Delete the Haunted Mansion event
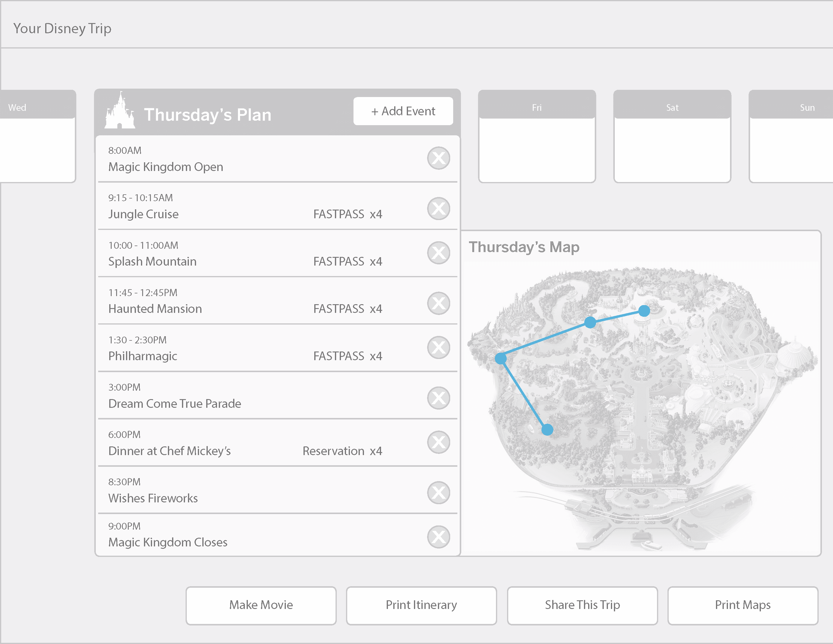This screenshot has height=644, width=833. (438, 303)
